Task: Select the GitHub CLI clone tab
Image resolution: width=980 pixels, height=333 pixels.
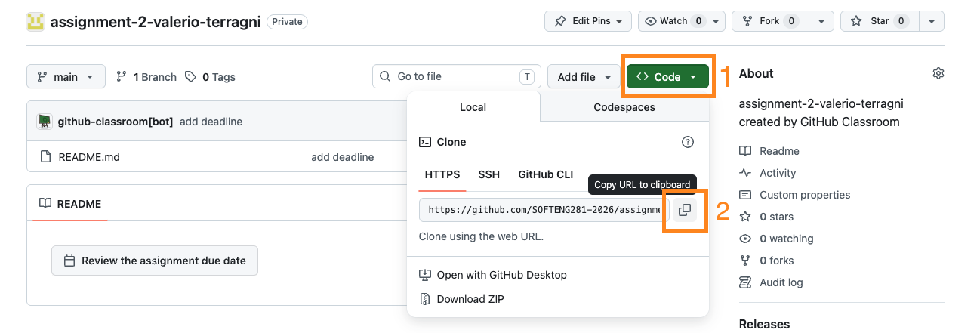Action: [545, 174]
